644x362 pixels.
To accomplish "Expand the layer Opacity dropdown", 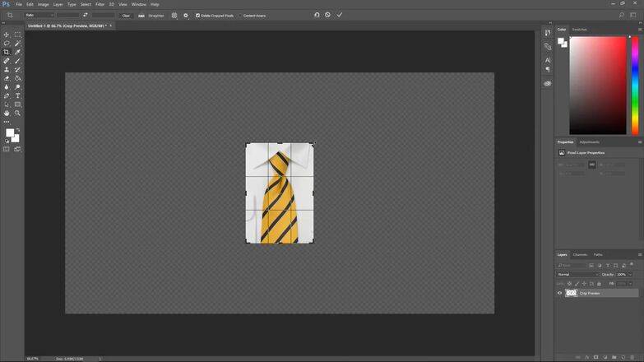I will 631,274.
